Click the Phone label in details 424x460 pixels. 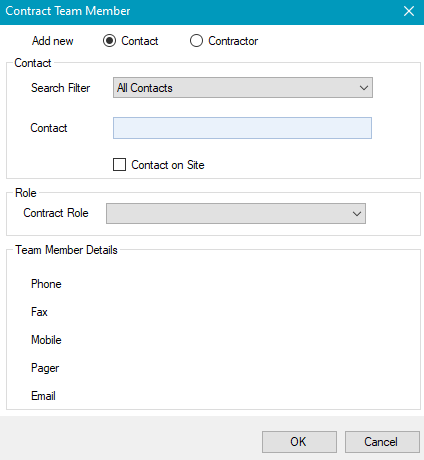coord(46,284)
